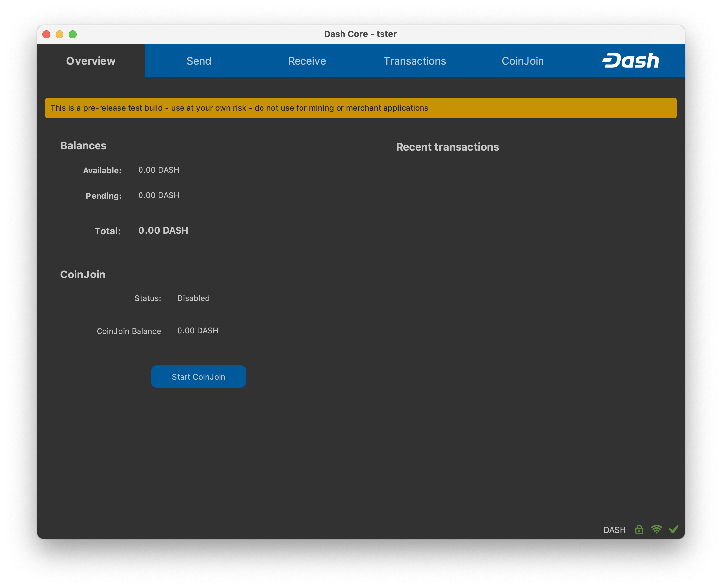This screenshot has height=588, width=722.
Task: Click the Pending balance value
Action: pyautogui.click(x=159, y=195)
